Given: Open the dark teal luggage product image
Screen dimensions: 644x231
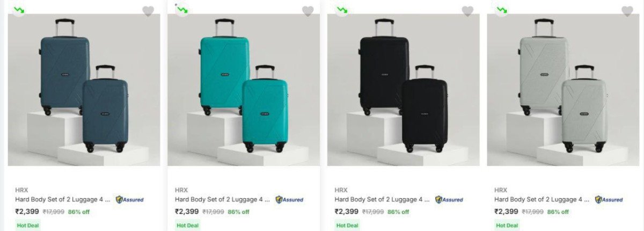Looking at the screenshot, I should (84, 91).
